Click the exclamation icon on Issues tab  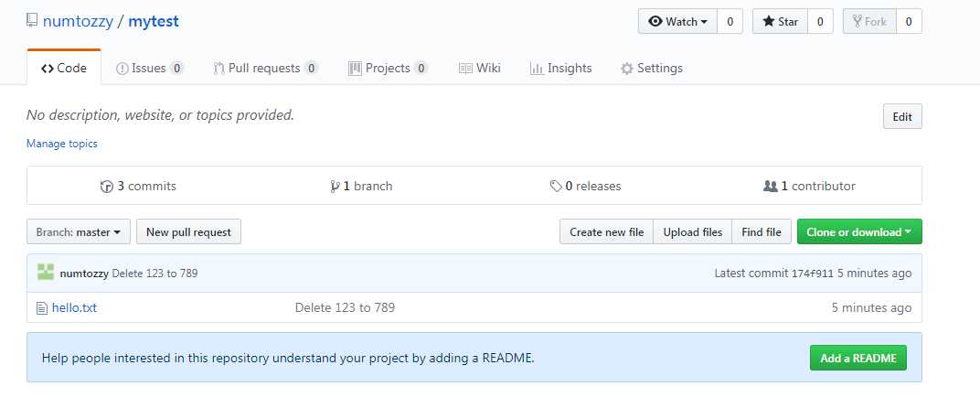tap(122, 69)
